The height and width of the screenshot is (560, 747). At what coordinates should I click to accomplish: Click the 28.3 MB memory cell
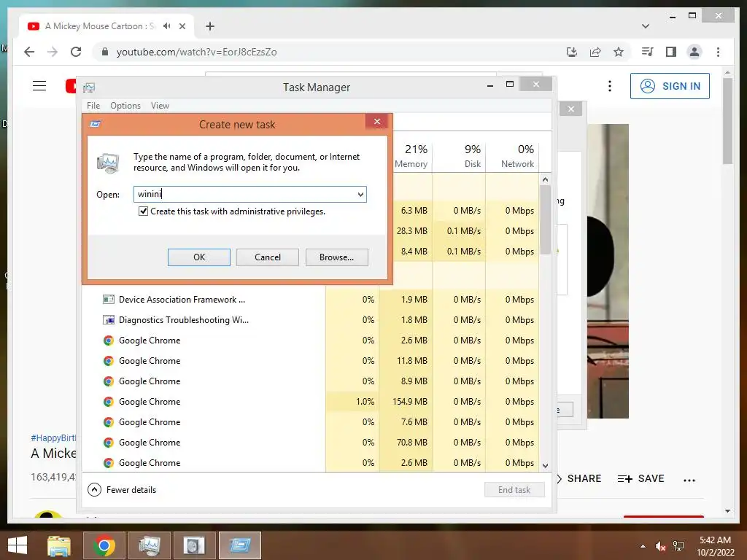pyautogui.click(x=411, y=231)
